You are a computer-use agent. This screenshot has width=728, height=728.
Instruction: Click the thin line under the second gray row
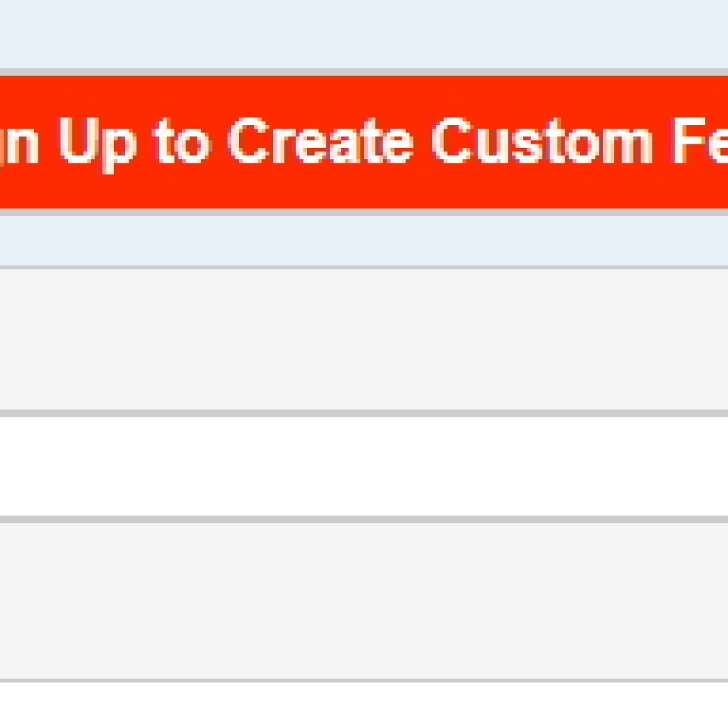tap(364, 680)
